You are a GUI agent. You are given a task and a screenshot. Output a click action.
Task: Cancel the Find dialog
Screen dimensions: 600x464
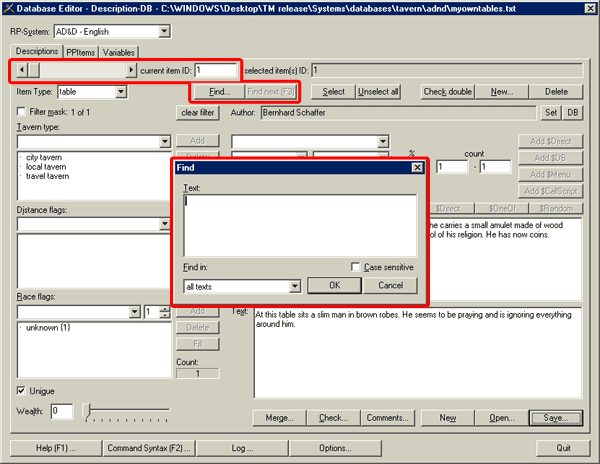point(389,285)
